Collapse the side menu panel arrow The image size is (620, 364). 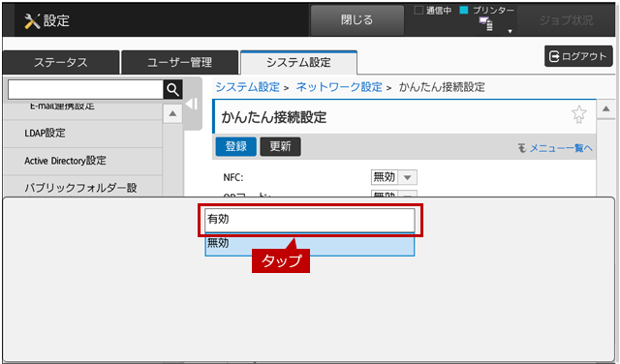pos(192,105)
